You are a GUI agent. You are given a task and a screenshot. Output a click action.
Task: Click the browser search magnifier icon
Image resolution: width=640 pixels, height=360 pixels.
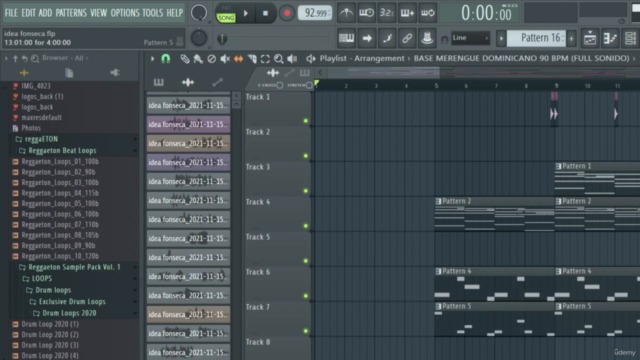[35, 59]
